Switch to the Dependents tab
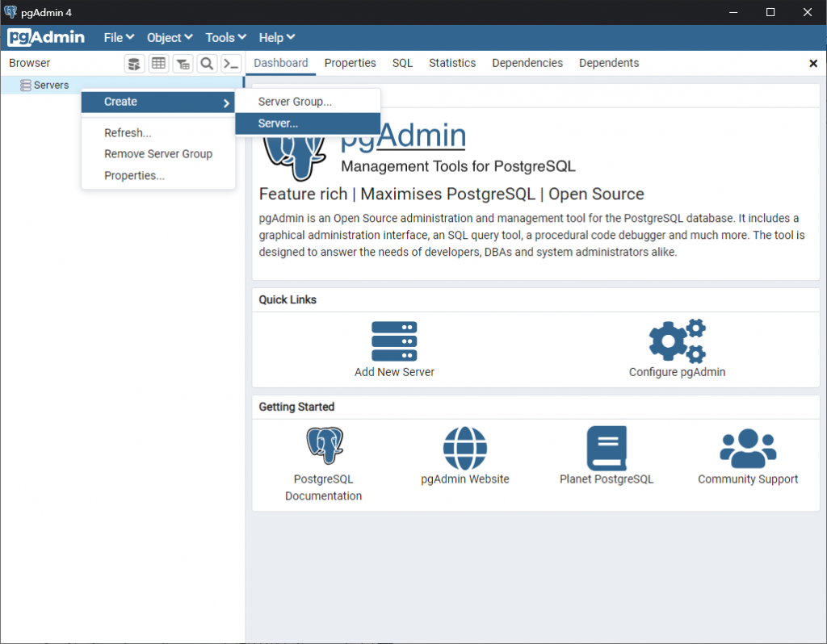827x644 pixels. (609, 63)
